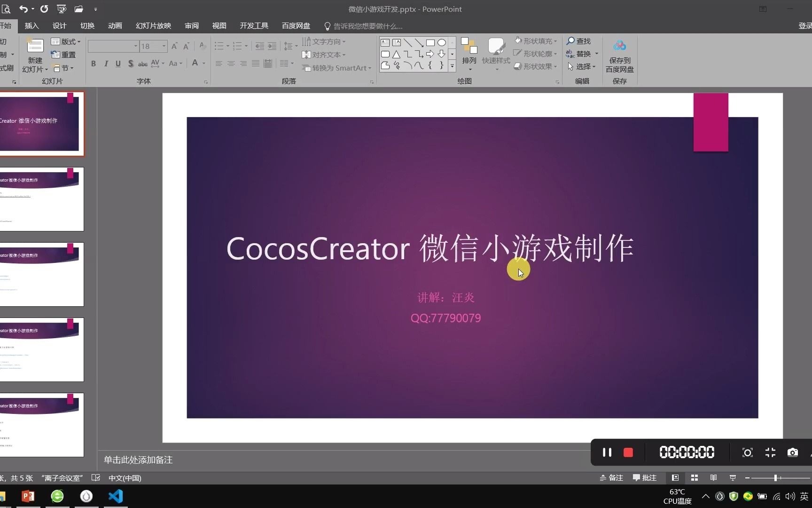The height and width of the screenshot is (508, 812).
Task: Toggle Underline formatting button
Action: tap(118, 63)
